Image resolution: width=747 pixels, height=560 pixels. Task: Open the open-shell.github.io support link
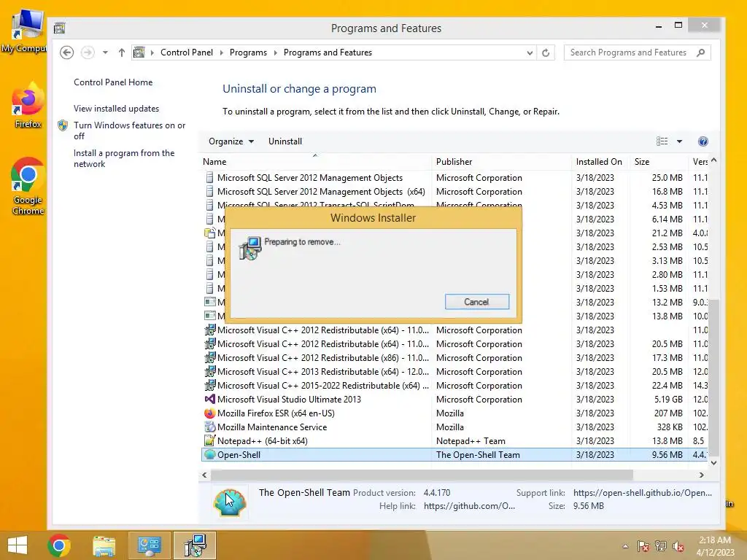click(x=642, y=493)
